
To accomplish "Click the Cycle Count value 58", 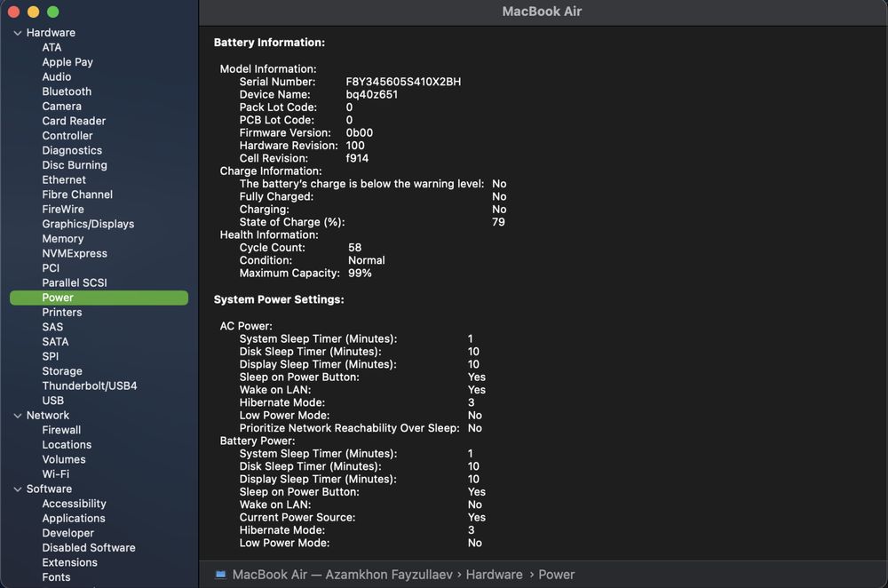I will coord(354,248).
